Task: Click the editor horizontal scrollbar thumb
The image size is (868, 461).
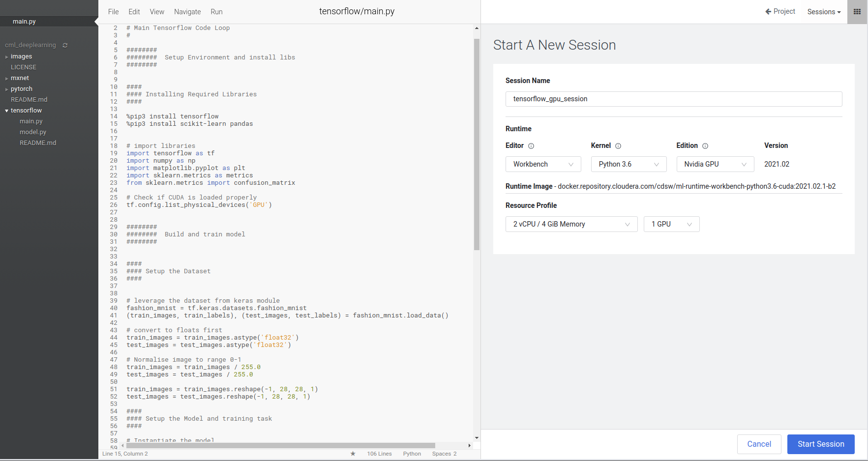Action: (281, 446)
